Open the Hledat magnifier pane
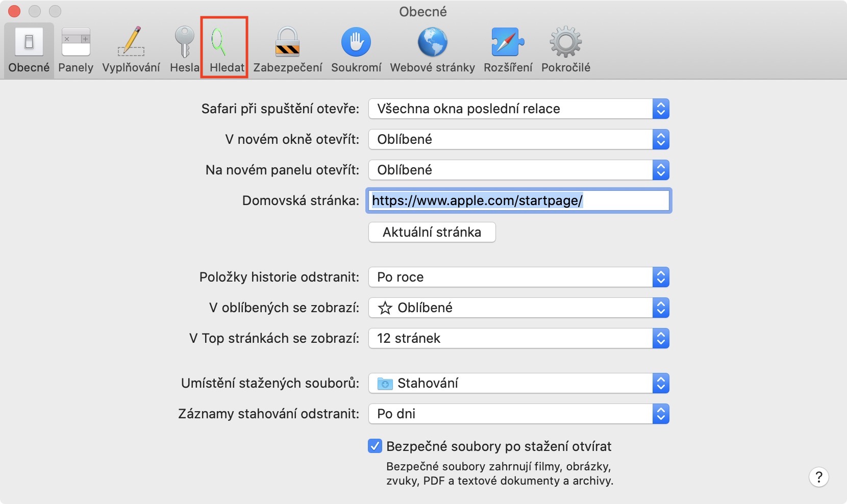This screenshot has height=504, width=847. click(x=224, y=50)
